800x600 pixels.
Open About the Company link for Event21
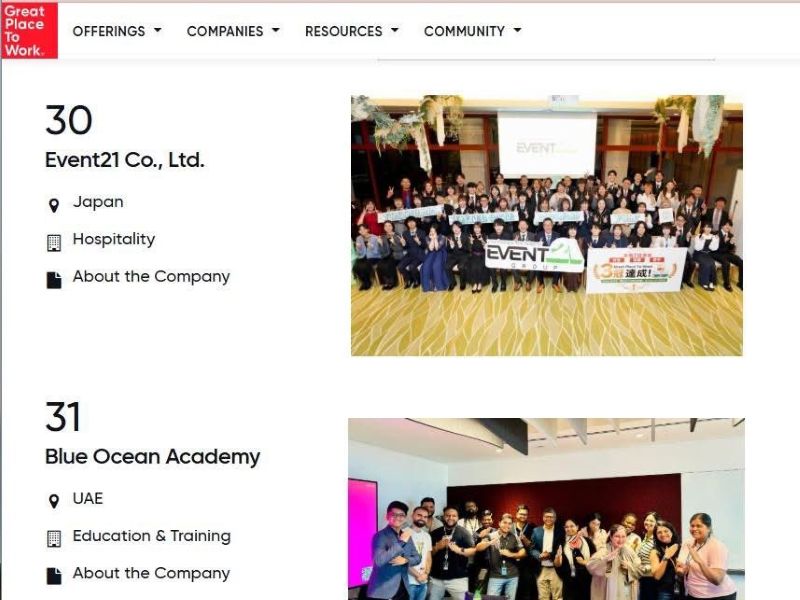pyautogui.click(x=151, y=277)
